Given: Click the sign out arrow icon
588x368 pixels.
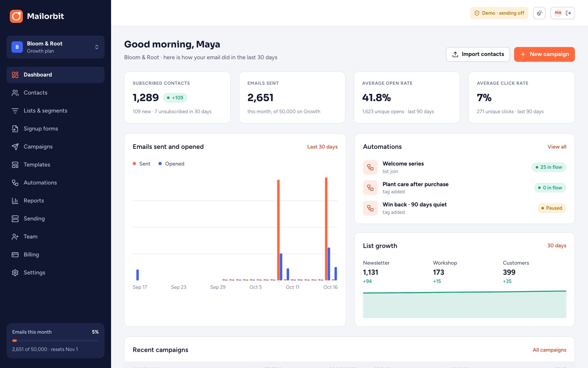Looking at the screenshot, I should (568, 13).
